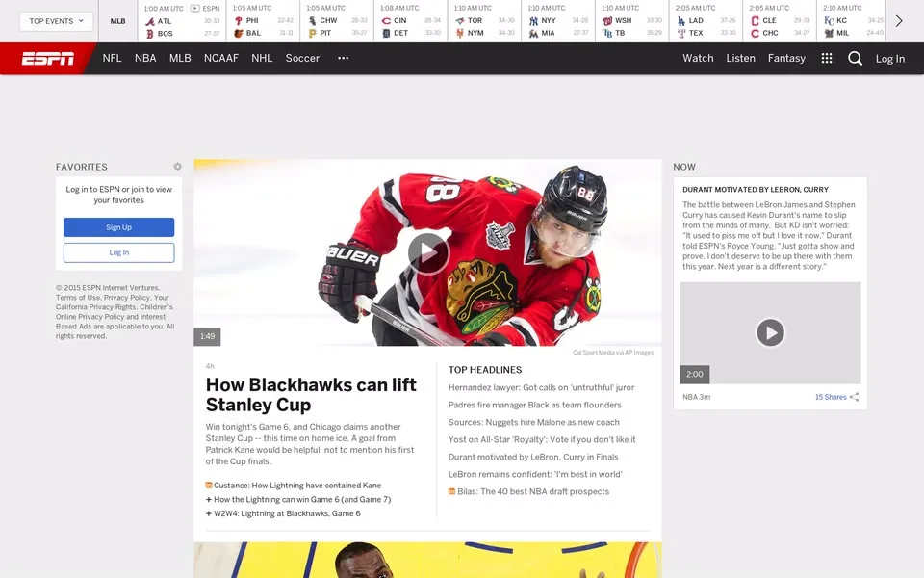Click Log In in the top bar

point(889,59)
